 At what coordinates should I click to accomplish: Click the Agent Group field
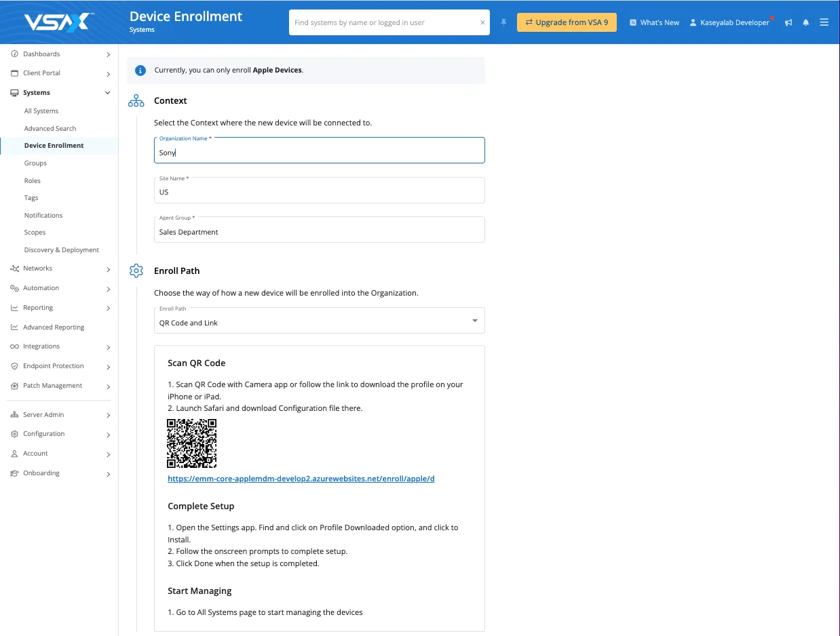(319, 231)
